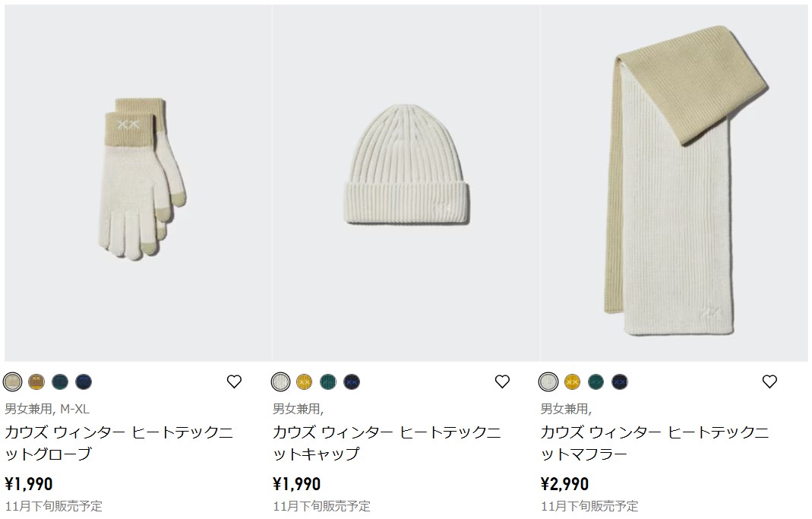Screen dimensions: 812x519
Task: Open the knit cap product image
Action: click(x=406, y=183)
